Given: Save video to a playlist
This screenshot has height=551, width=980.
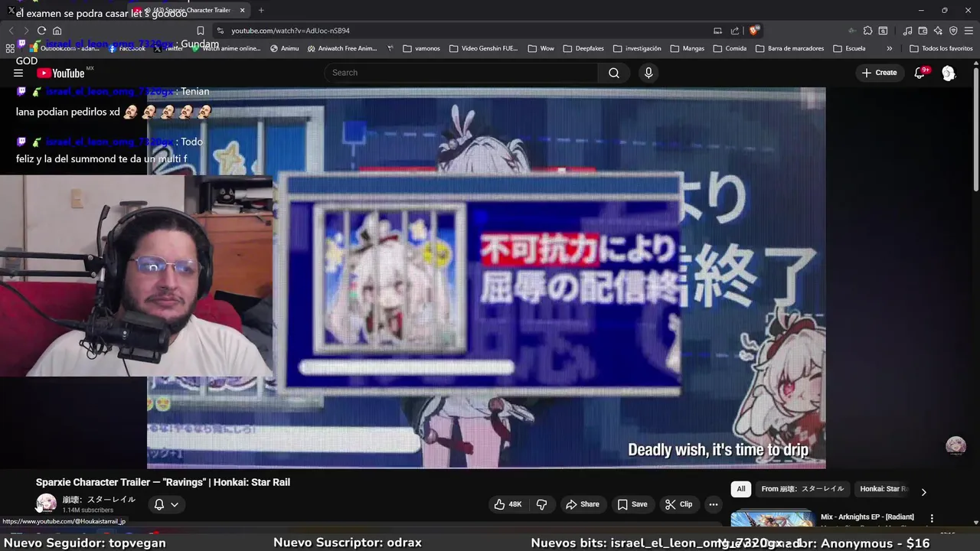Looking at the screenshot, I should (x=632, y=504).
